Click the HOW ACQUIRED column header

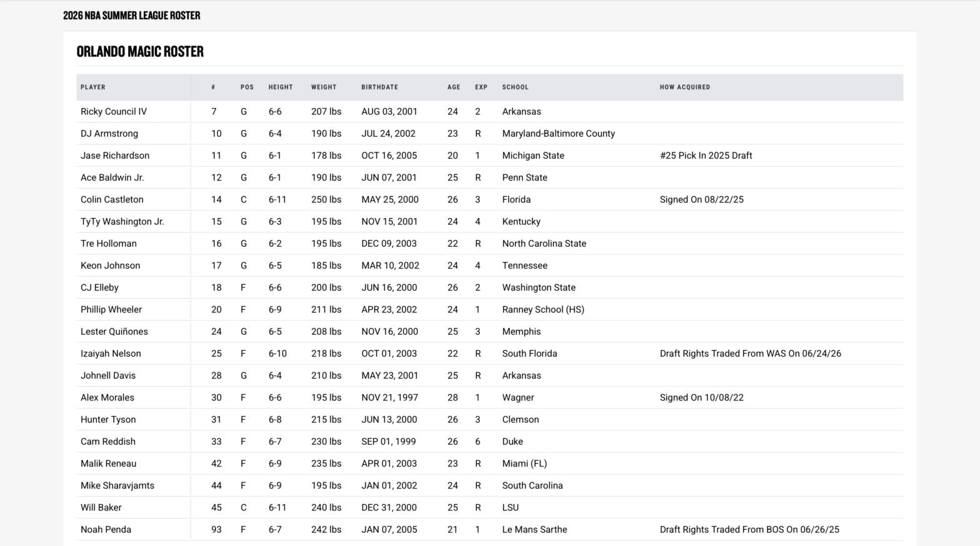(x=685, y=87)
